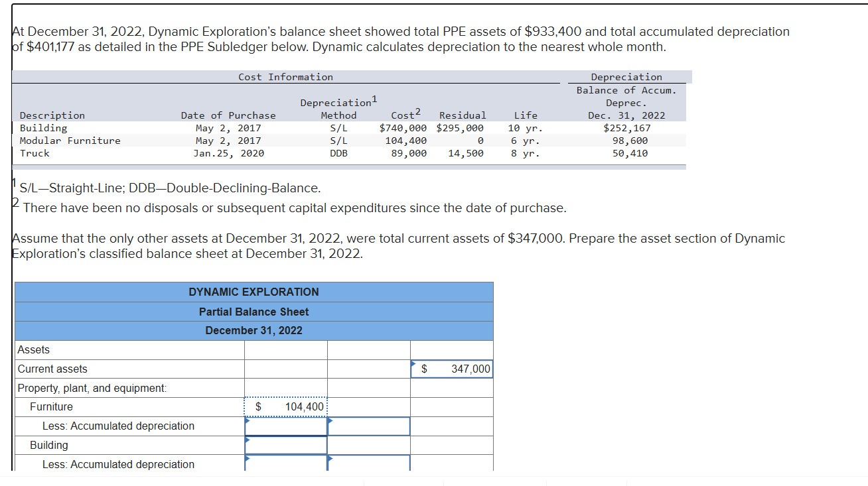Click the Furniture label in the balance sheet
Screen dimensions: 868x486
[x=51, y=406]
